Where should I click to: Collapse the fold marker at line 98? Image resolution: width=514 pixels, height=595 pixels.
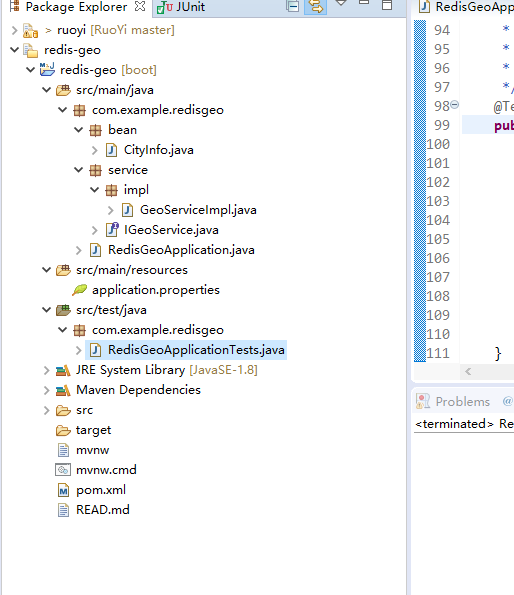(454, 104)
